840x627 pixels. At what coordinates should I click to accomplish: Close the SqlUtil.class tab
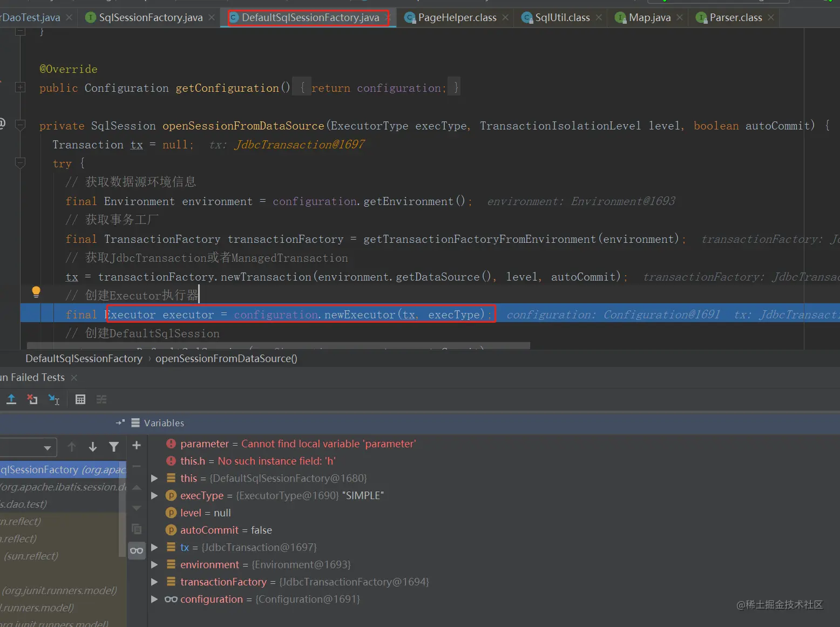pyautogui.click(x=599, y=18)
